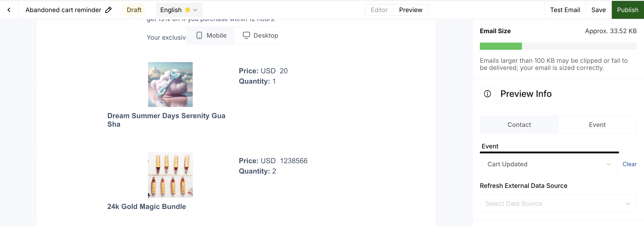Click the Save button
The width and height of the screenshot is (644, 226).
[598, 10]
